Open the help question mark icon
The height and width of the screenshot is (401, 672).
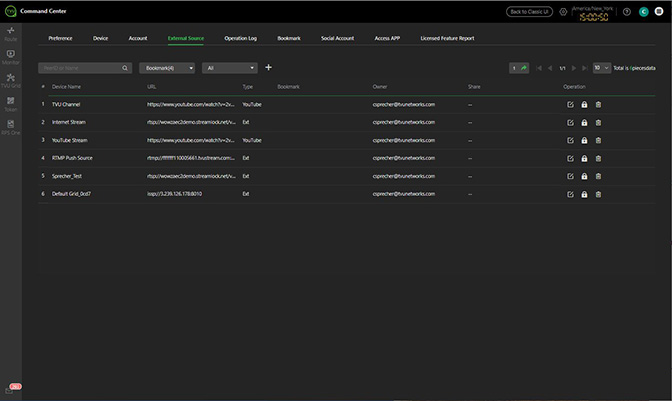[x=627, y=12]
